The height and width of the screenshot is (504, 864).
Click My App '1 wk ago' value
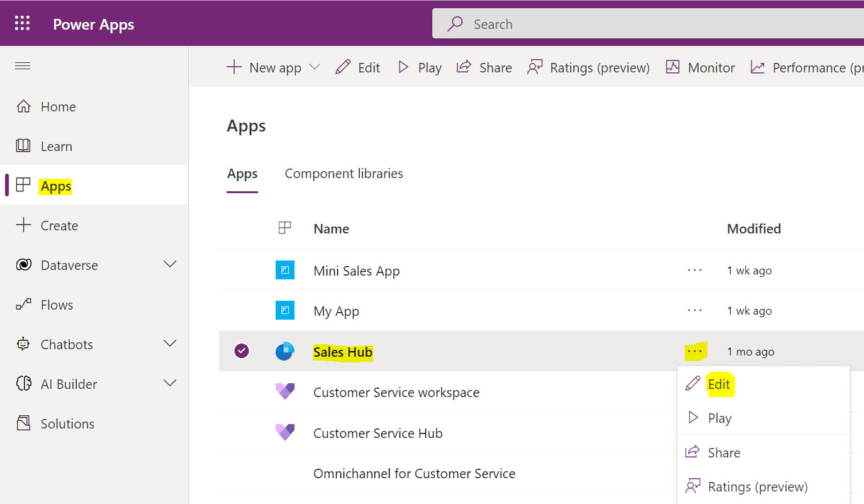[x=749, y=311]
